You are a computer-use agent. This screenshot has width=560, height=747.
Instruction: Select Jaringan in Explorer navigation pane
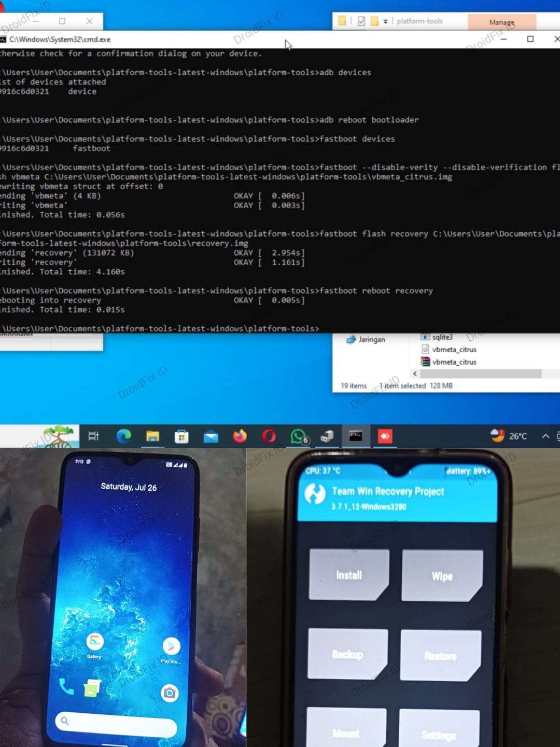point(366,339)
